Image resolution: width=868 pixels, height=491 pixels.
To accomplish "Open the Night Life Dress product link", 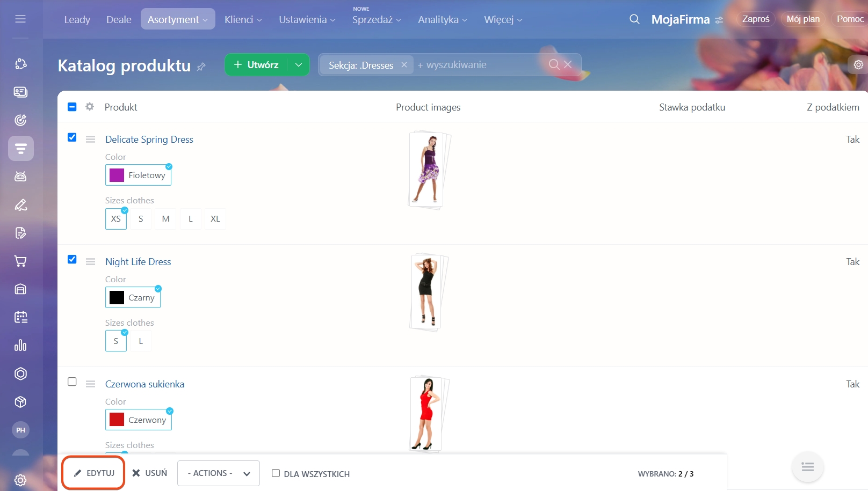I will tap(138, 262).
